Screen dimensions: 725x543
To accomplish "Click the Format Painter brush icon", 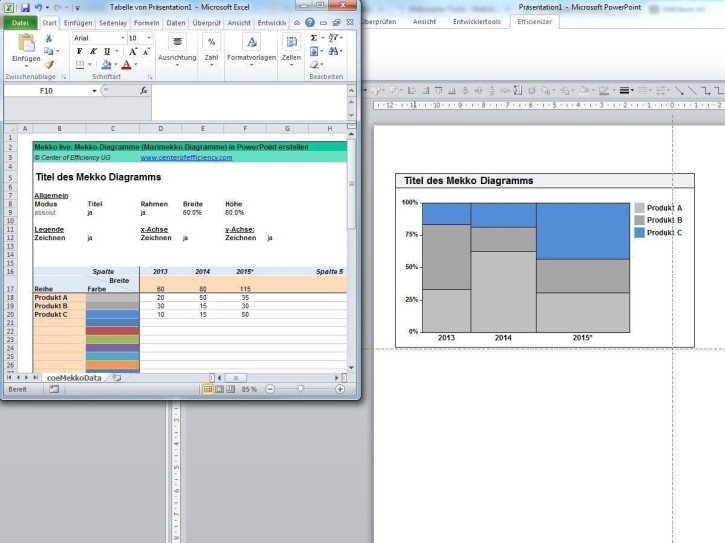I will click(49, 64).
